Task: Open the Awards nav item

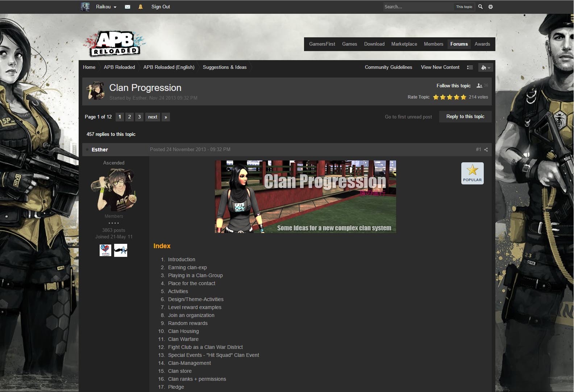Action: point(482,44)
